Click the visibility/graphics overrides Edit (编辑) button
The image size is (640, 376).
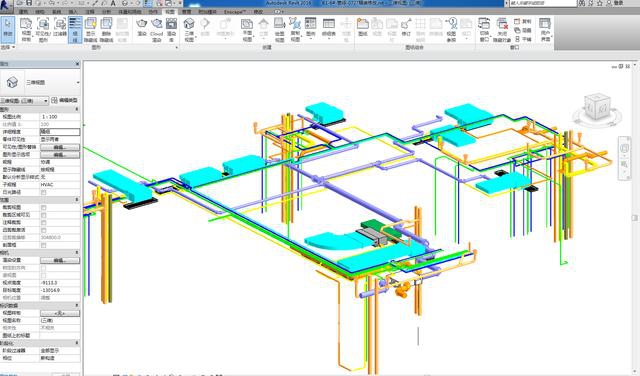60,147
